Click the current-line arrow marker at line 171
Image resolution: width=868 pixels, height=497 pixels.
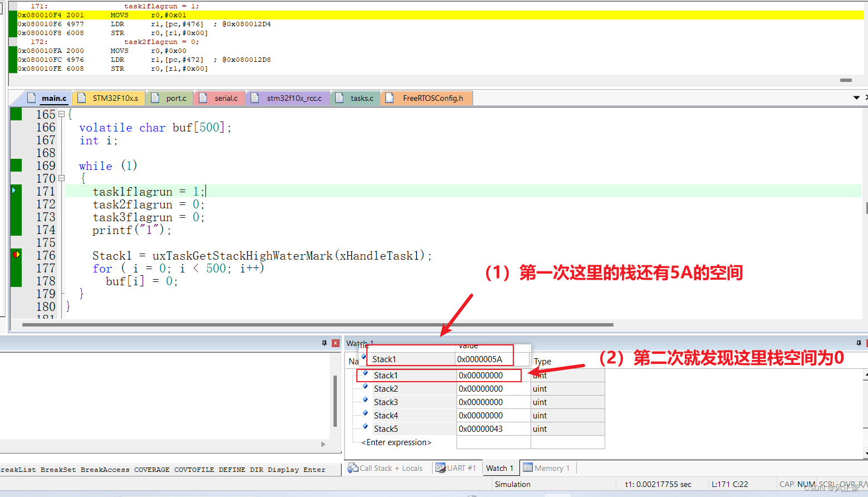14,191
